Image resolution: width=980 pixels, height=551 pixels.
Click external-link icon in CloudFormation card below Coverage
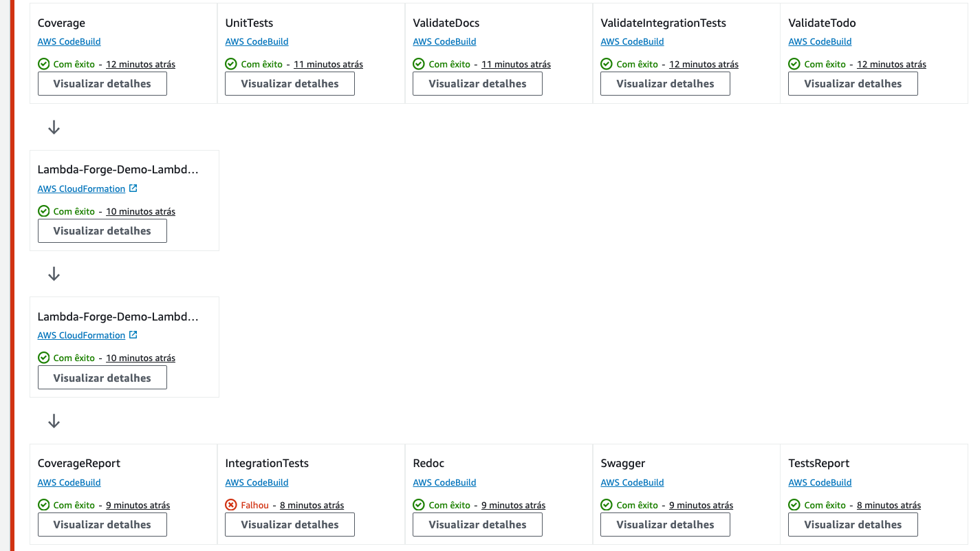point(133,188)
